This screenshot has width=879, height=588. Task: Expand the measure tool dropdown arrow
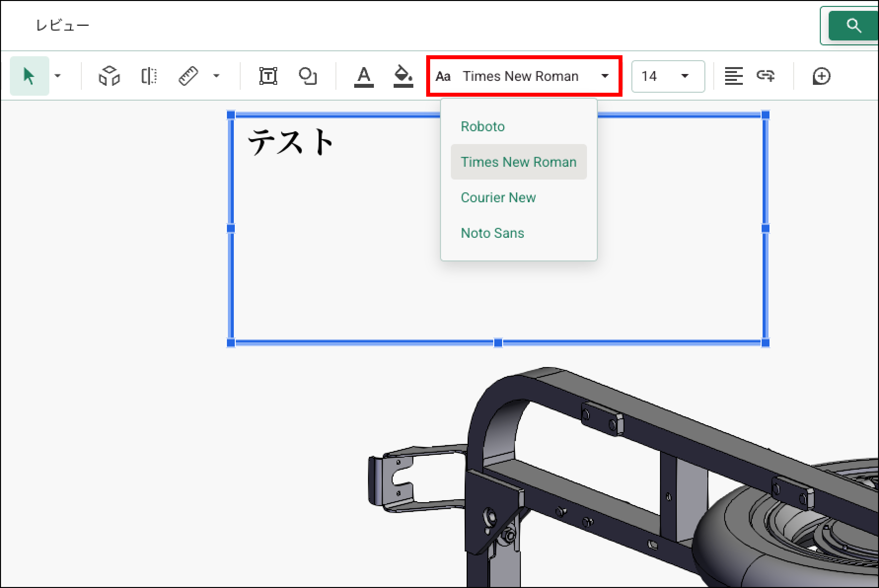(216, 76)
